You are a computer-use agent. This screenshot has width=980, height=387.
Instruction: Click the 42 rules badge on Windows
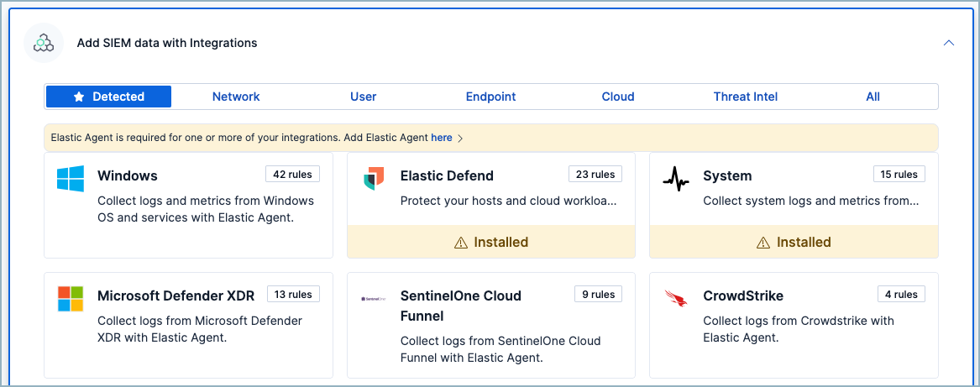click(x=292, y=175)
